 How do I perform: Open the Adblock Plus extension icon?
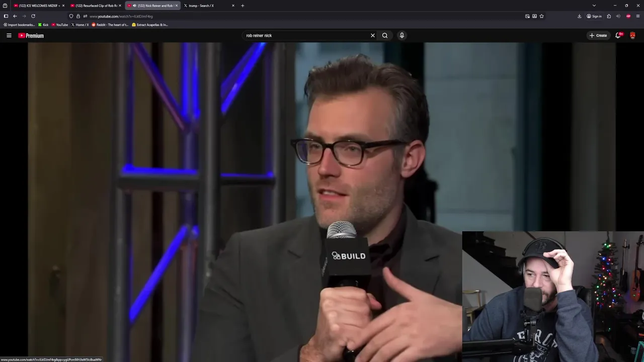[x=628, y=16]
